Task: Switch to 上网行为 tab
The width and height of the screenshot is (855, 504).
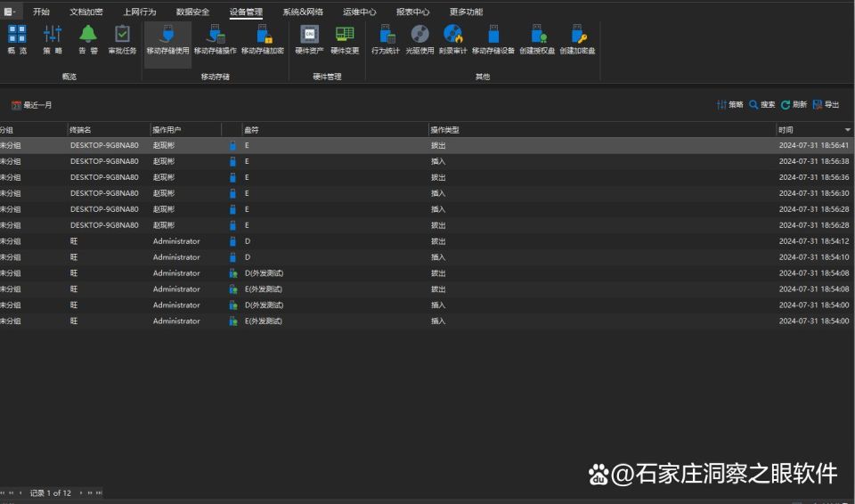Action: [x=139, y=12]
